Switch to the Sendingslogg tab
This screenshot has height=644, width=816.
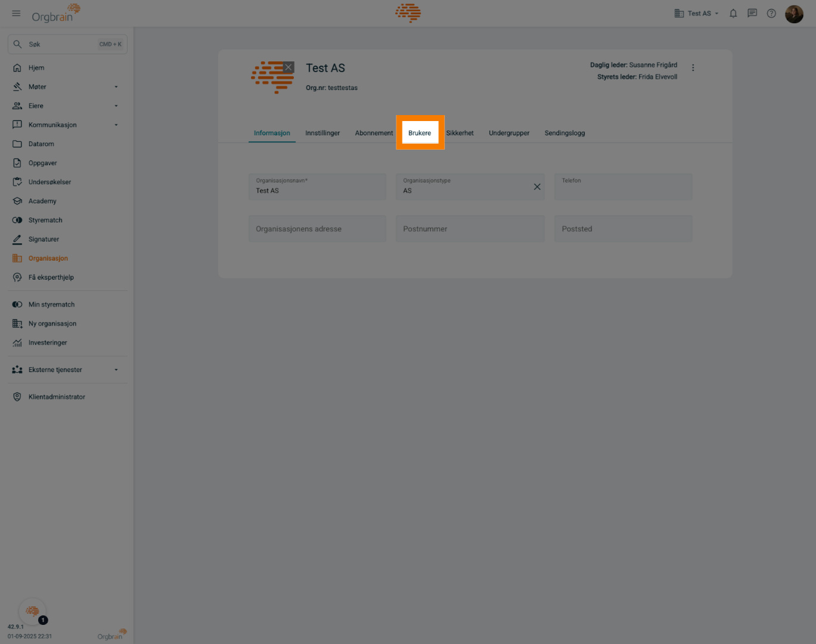(x=564, y=133)
